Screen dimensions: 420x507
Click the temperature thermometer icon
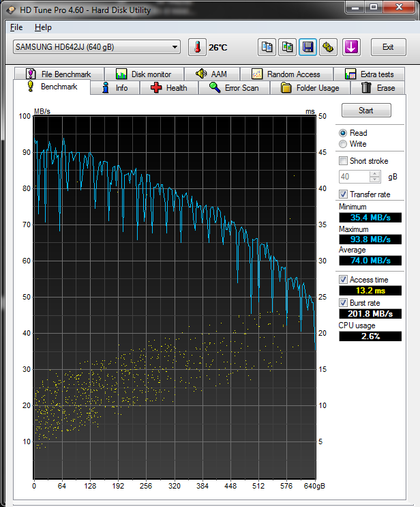197,47
